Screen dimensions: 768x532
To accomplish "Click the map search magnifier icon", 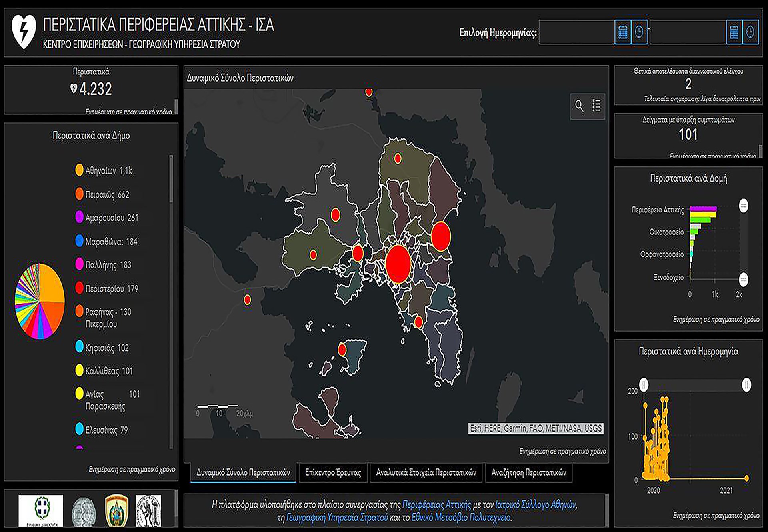I will [579, 106].
